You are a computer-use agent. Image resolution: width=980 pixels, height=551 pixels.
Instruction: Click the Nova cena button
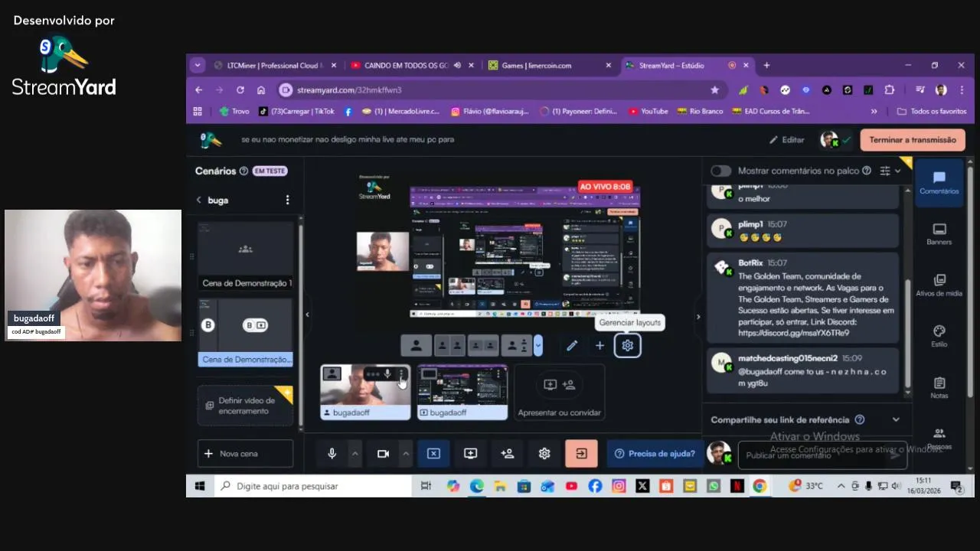(245, 454)
